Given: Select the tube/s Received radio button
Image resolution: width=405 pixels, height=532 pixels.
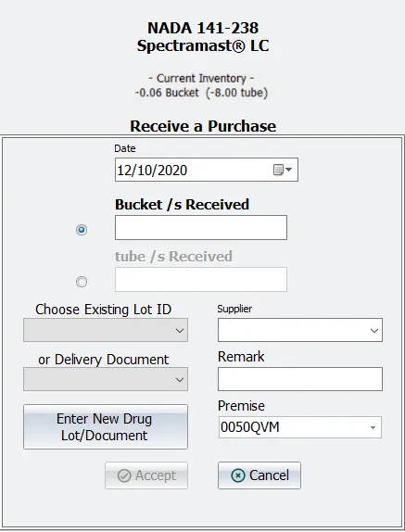Looking at the screenshot, I should (82, 282).
